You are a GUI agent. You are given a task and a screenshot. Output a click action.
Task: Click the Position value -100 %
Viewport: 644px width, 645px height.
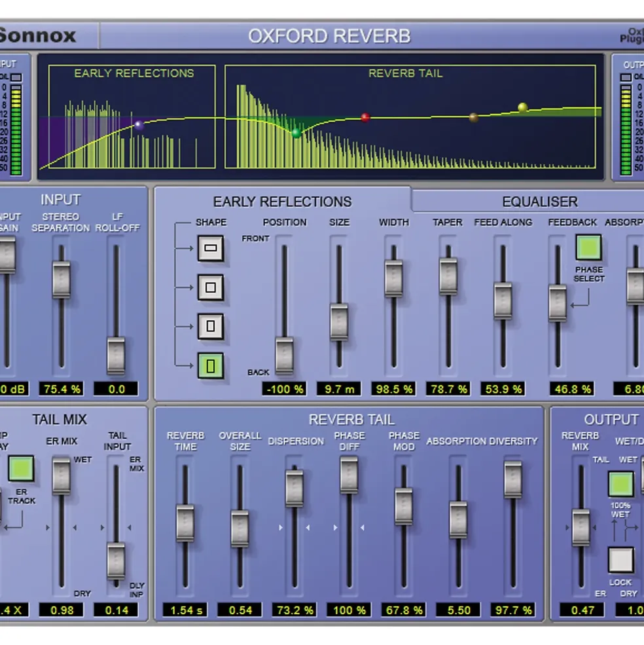click(x=284, y=389)
